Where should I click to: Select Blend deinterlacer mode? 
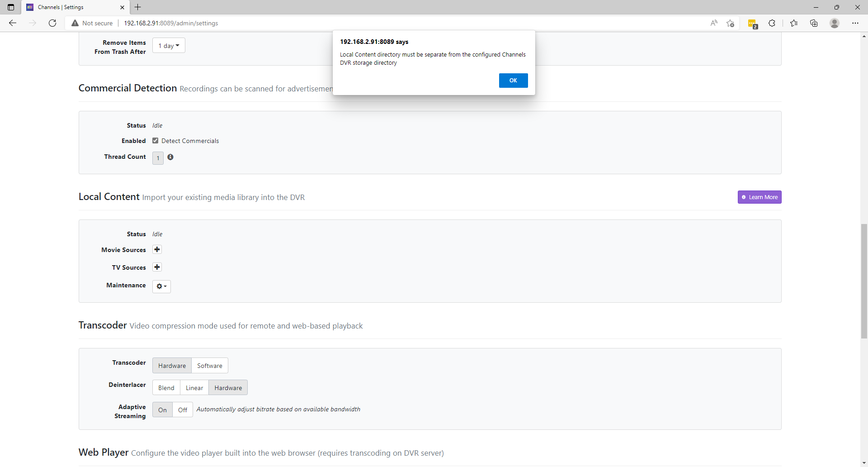pyautogui.click(x=166, y=388)
